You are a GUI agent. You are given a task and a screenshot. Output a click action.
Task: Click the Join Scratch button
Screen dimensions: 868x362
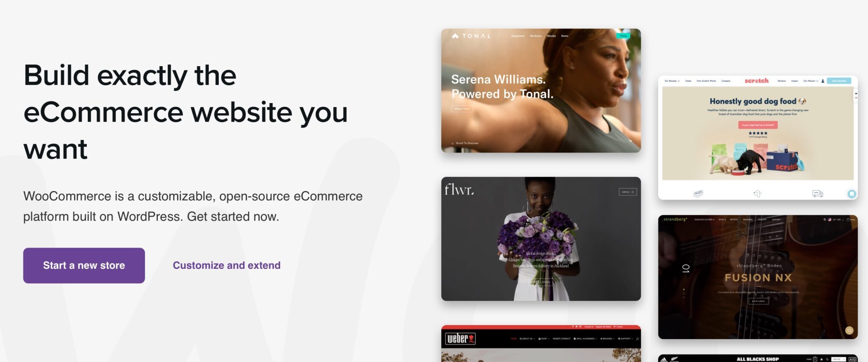839,81
